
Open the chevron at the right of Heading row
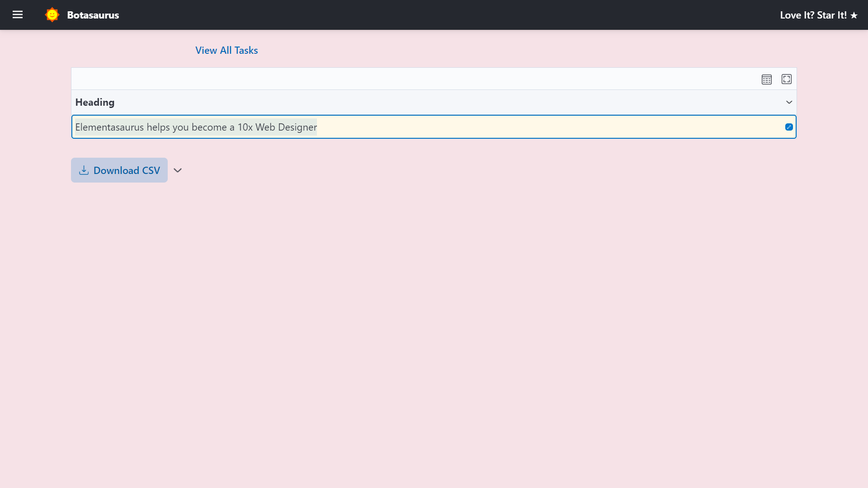(789, 102)
